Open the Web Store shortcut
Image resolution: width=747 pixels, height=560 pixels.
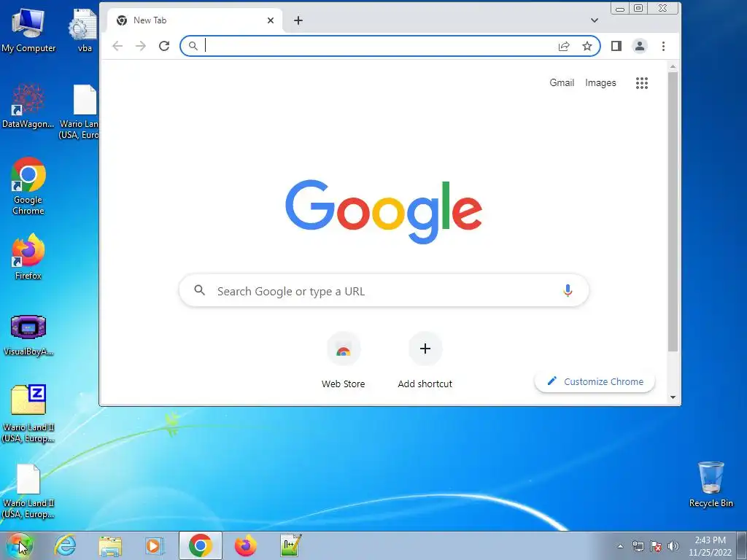(343, 360)
